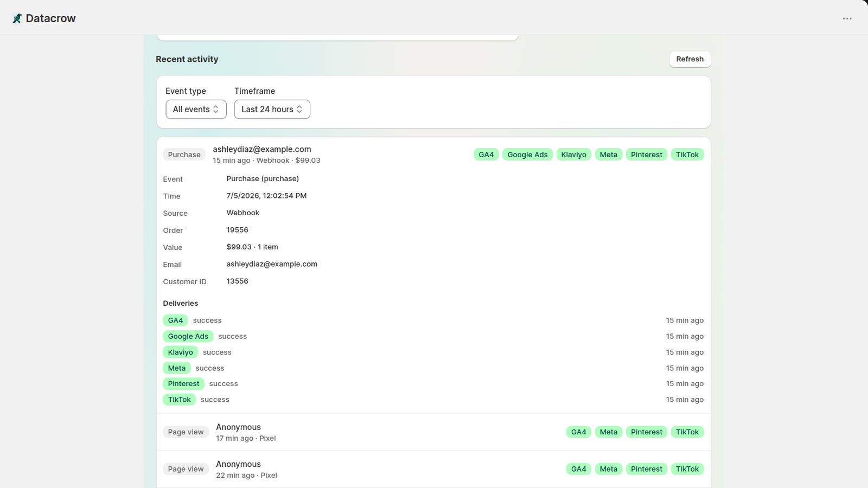
Task: Click the Purchase event type badge
Action: tap(184, 155)
